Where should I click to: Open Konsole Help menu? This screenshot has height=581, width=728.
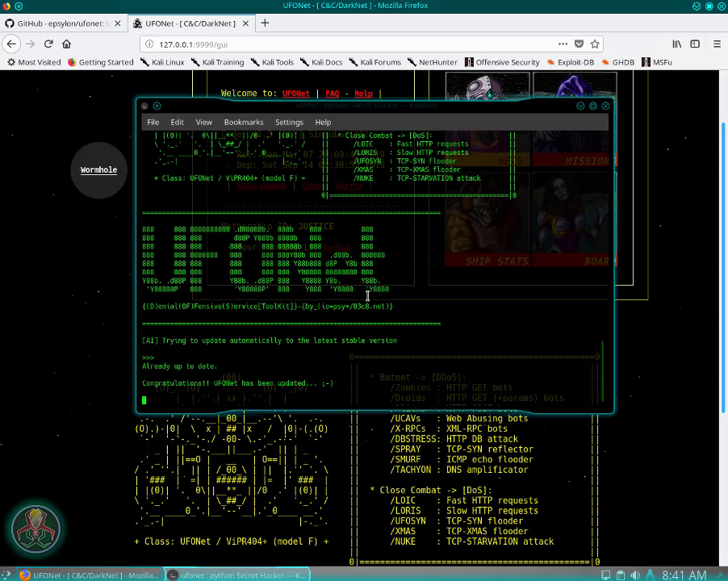323,122
